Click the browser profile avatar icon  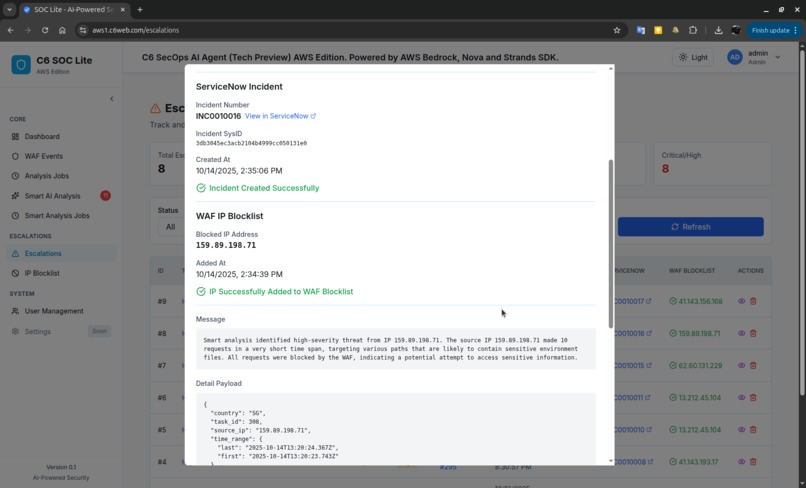point(736,30)
